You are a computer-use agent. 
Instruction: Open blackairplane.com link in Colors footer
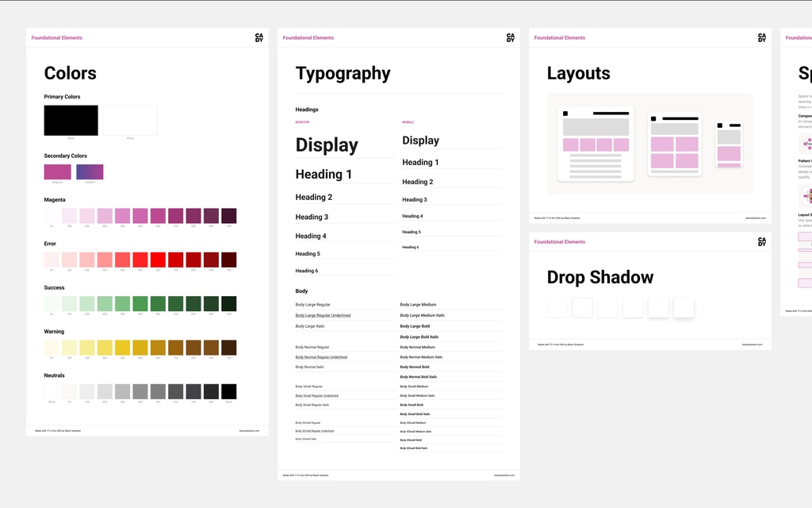(249, 431)
